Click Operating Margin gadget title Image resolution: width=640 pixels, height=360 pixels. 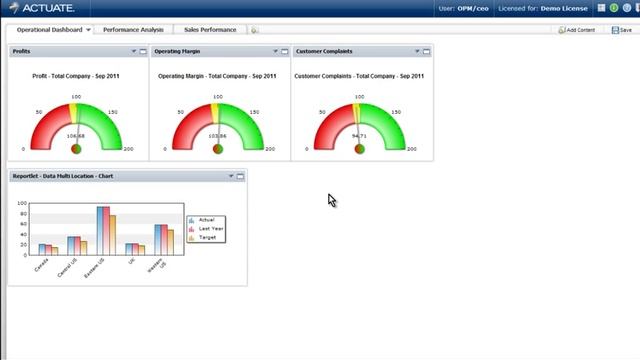[x=177, y=51]
